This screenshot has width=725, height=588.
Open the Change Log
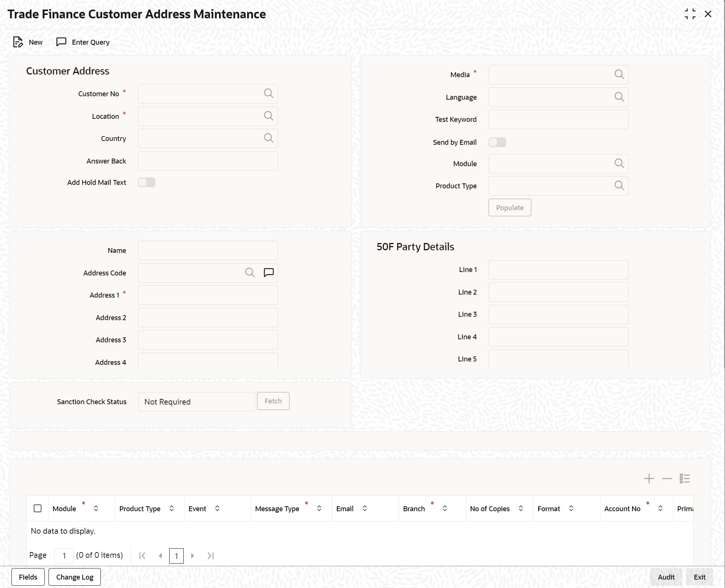(x=75, y=577)
